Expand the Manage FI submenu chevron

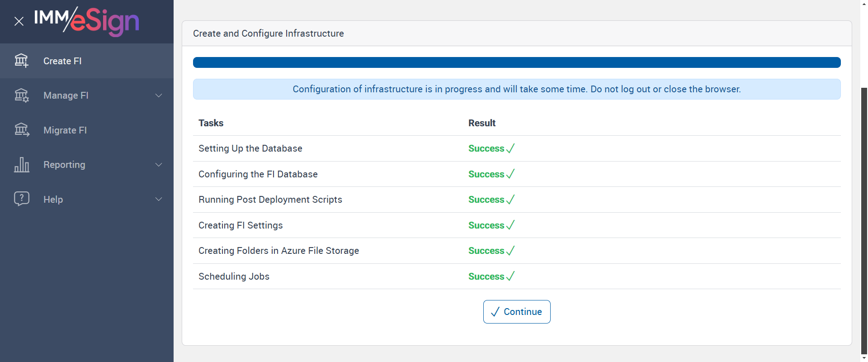pos(159,95)
